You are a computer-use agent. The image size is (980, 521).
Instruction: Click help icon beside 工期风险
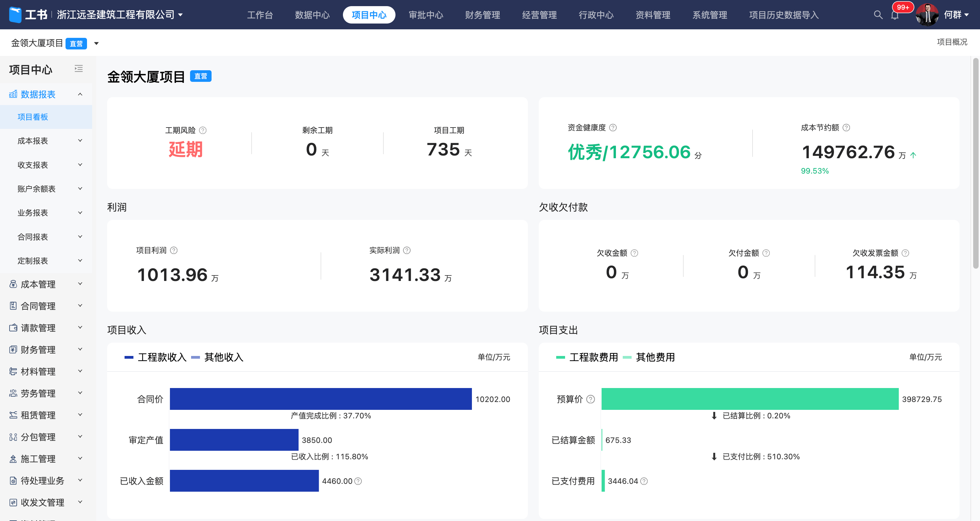pos(203,130)
